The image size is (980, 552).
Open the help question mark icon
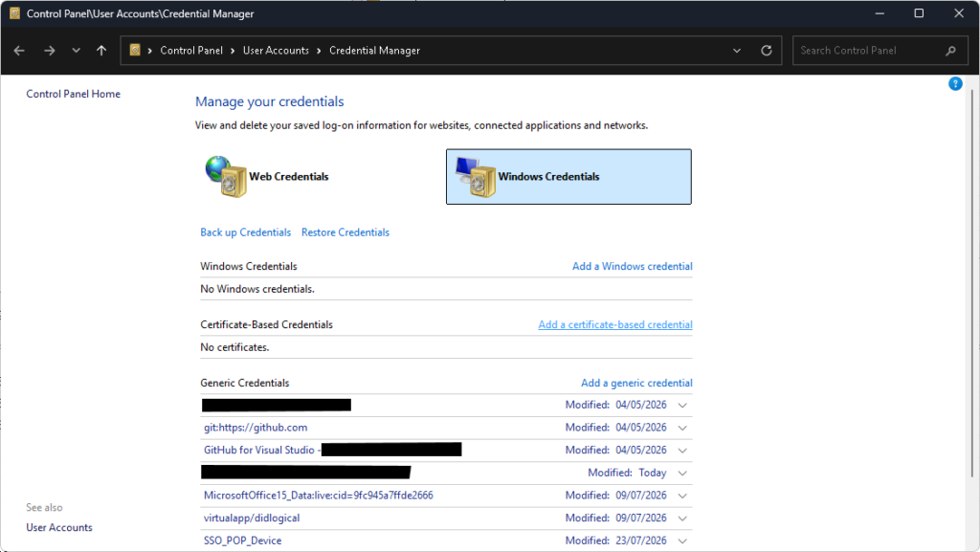click(955, 83)
